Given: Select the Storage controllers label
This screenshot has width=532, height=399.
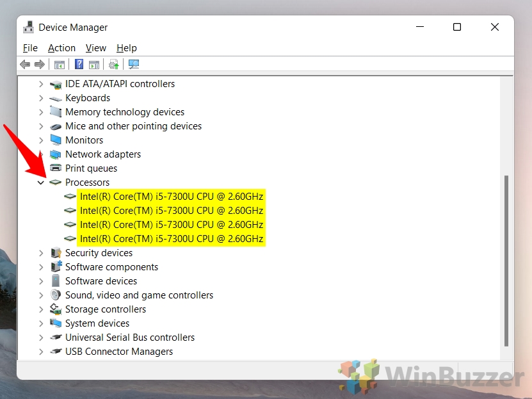Looking at the screenshot, I should click(106, 309).
